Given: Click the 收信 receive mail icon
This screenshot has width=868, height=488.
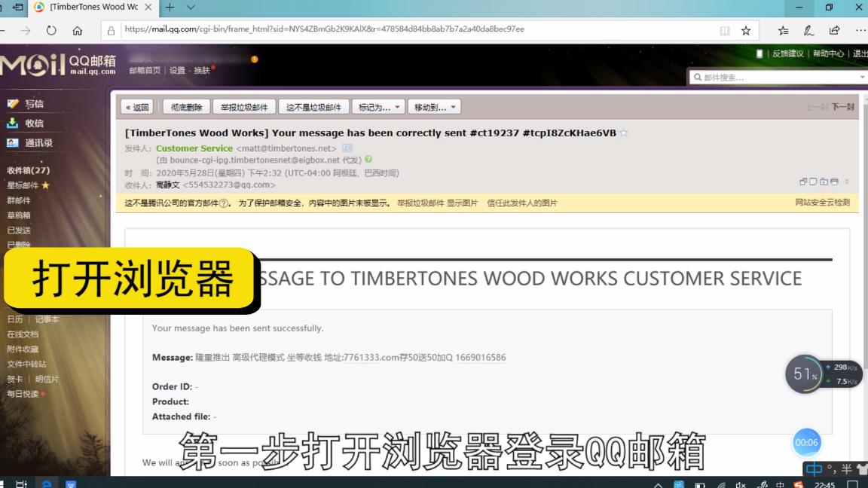Looking at the screenshot, I should 13,123.
